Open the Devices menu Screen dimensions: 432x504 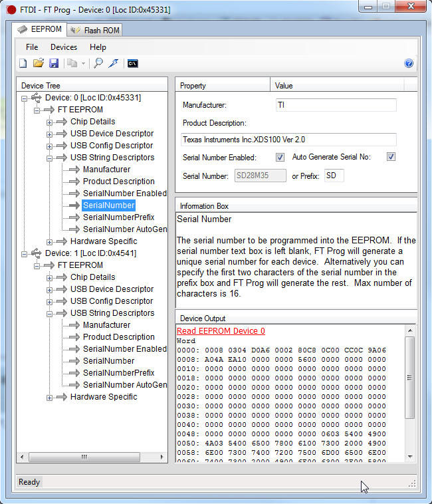[64, 47]
